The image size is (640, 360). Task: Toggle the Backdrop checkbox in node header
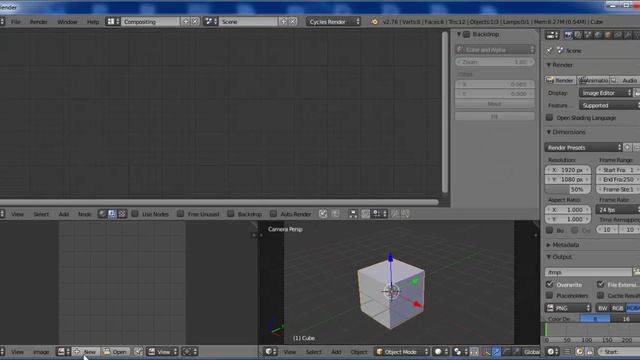pyautogui.click(x=231, y=214)
